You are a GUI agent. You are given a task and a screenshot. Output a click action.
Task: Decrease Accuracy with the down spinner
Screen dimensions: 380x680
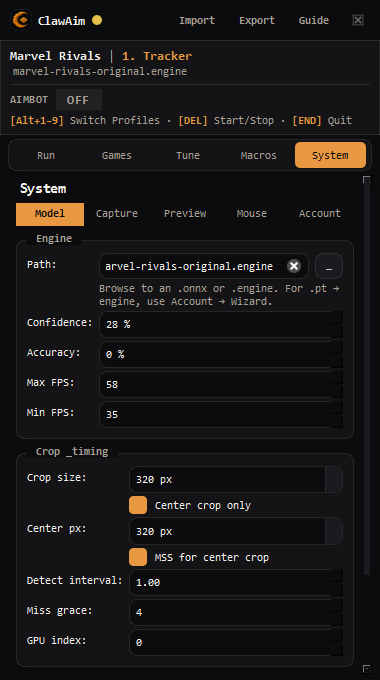pos(337,361)
